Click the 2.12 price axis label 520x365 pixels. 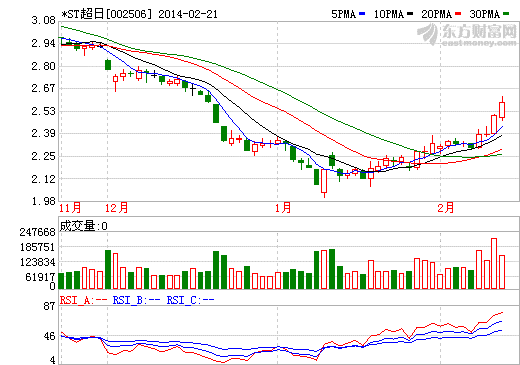pos(43,179)
